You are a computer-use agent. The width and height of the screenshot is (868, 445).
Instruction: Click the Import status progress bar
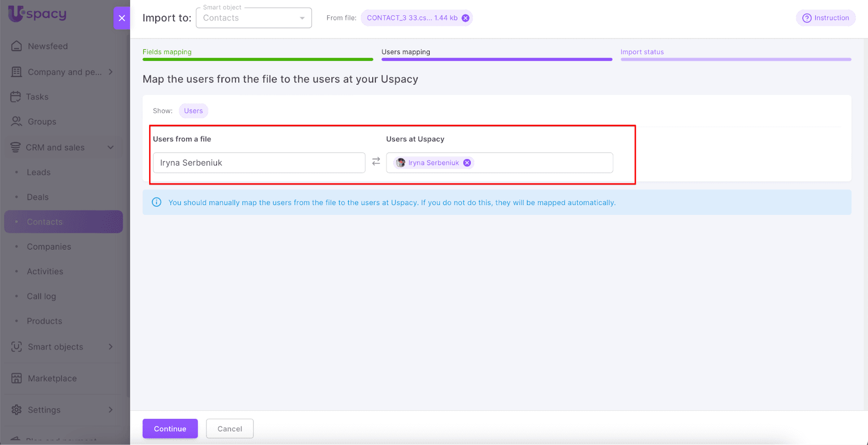(735, 59)
